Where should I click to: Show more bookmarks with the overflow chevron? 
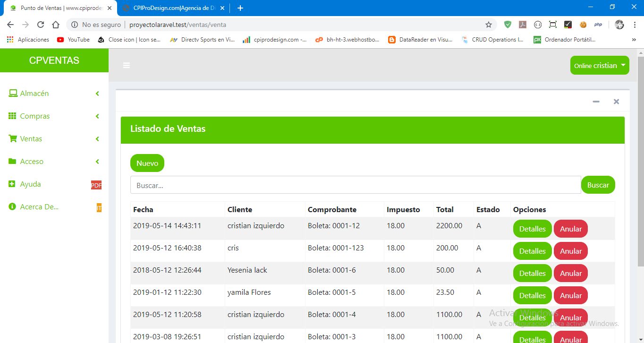[634, 40]
